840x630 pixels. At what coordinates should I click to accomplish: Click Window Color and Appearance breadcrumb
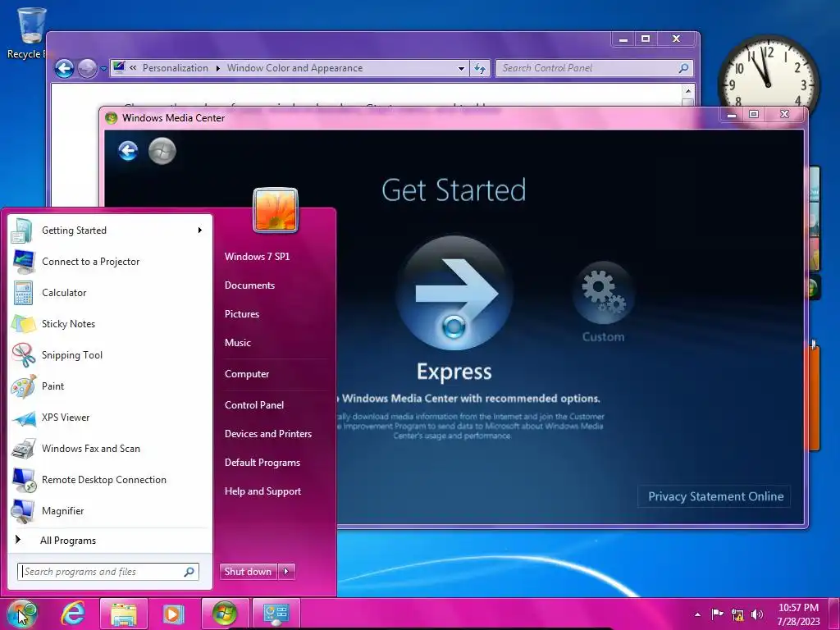coord(294,68)
